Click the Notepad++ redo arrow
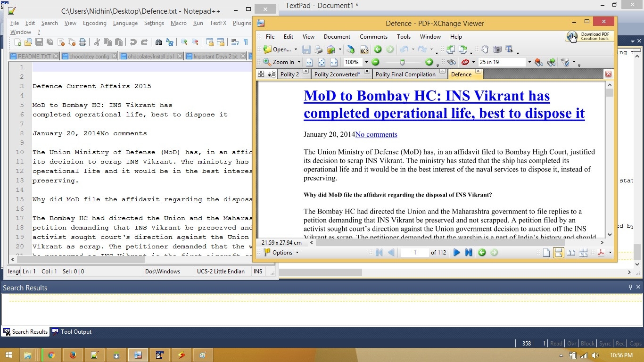This screenshot has height=362, width=644. pos(144,42)
